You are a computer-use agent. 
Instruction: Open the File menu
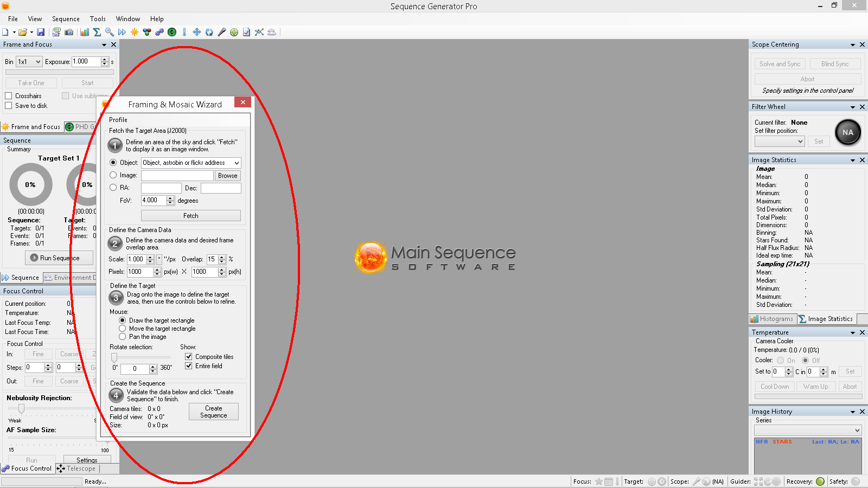tap(13, 19)
